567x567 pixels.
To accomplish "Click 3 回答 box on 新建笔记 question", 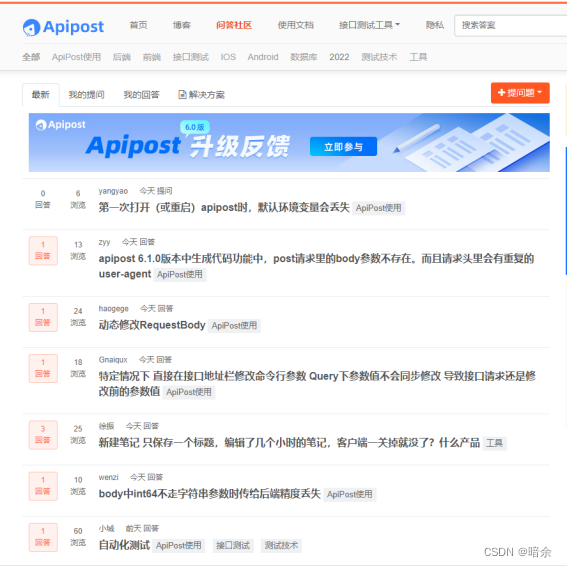I will coord(43,435).
